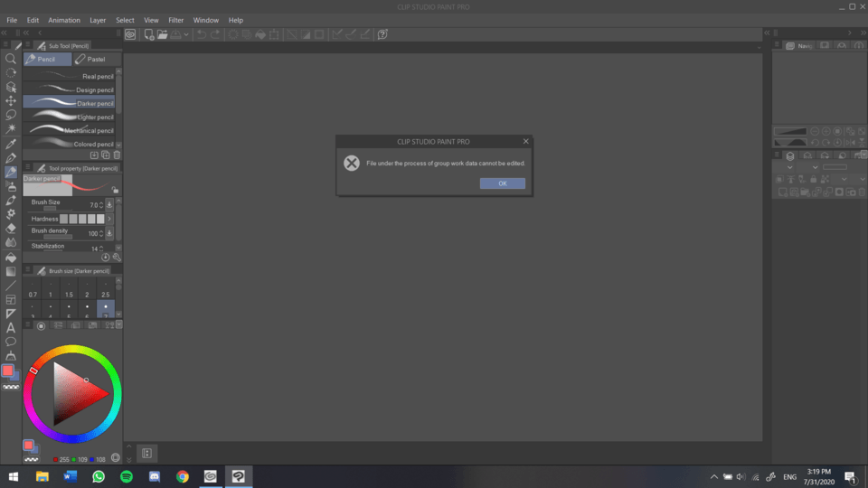
Task: Open Brush Size dynamics button
Action: (109, 205)
